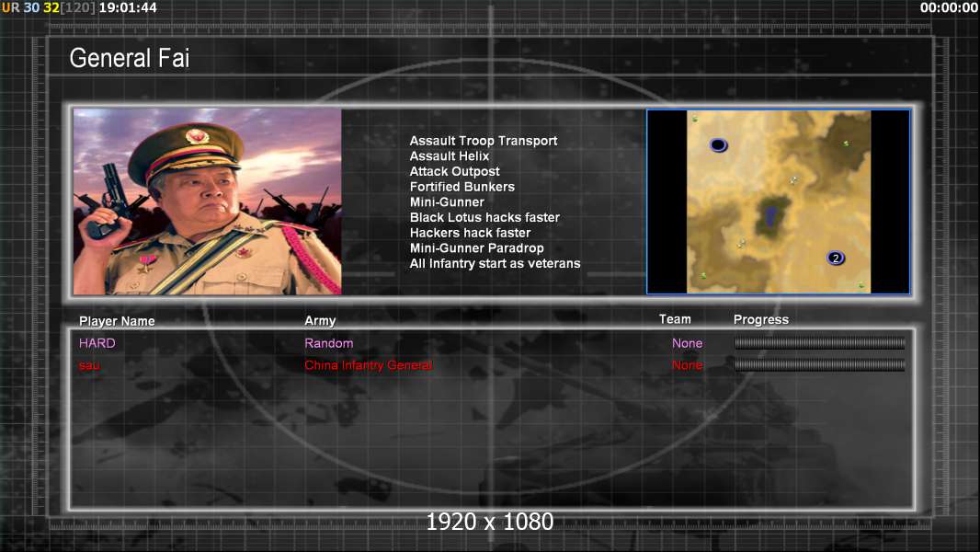Click the 'Progress' column header
Image resolution: width=980 pixels, height=552 pixels.
pyautogui.click(x=760, y=320)
